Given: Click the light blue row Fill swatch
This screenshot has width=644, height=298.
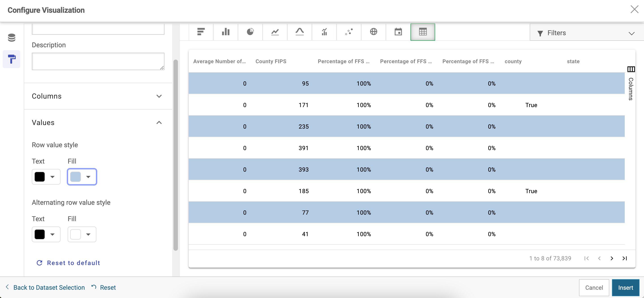Looking at the screenshot, I should (76, 177).
